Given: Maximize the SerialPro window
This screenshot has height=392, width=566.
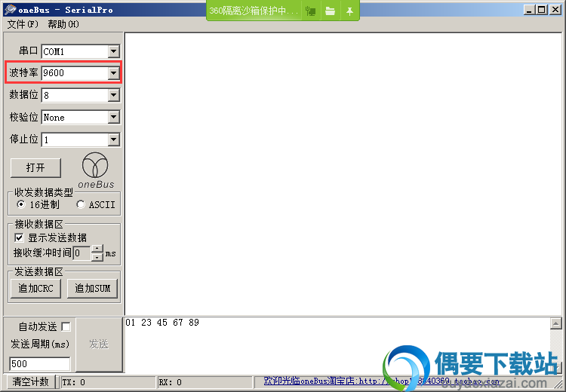Looking at the screenshot, I should tap(541, 10).
